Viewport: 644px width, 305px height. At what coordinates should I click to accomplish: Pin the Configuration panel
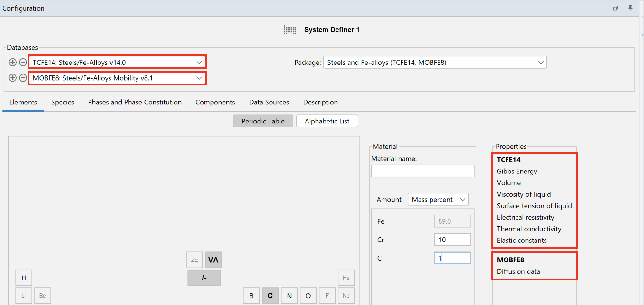(630, 8)
